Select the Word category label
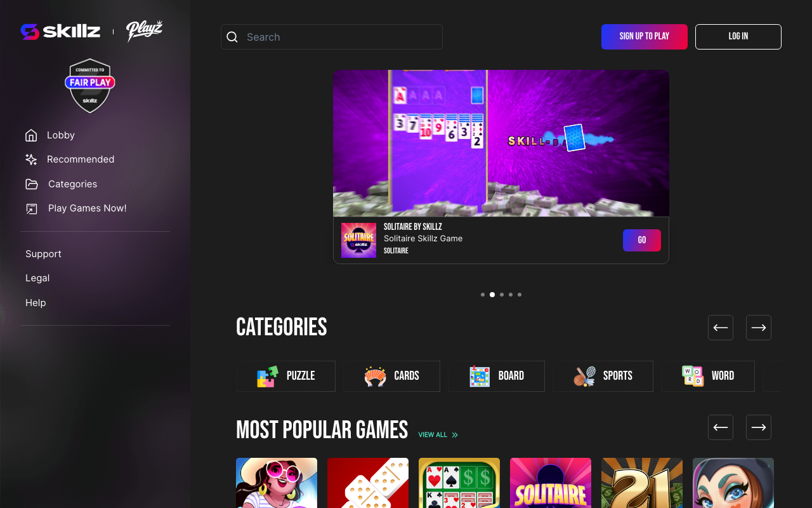Viewport: 812px width, 508px height. pos(723,376)
